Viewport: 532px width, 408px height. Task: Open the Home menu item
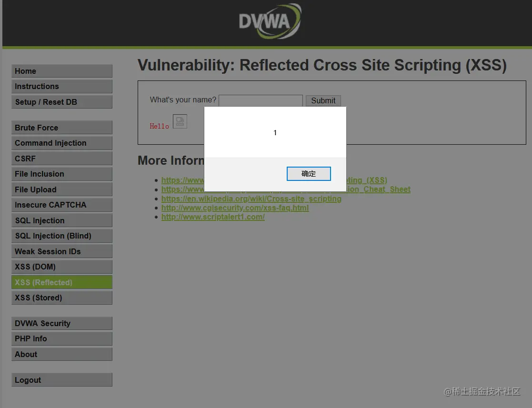[x=62, y=71]
